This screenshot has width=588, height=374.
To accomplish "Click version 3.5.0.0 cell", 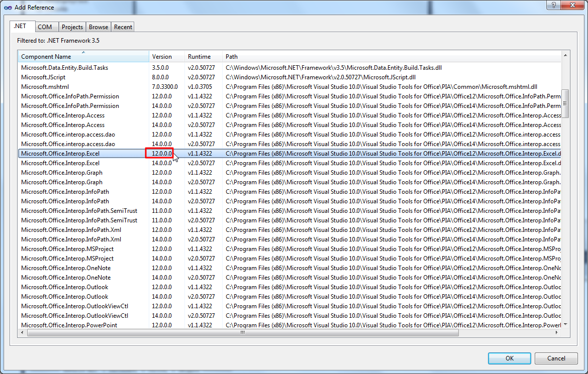I will [x=160, y=68].
